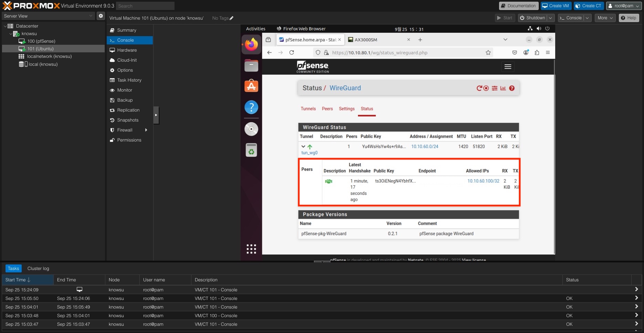Expand the collapsed side panel handle
The width and height of the screenshot is (644, 333).
[156, 115]
